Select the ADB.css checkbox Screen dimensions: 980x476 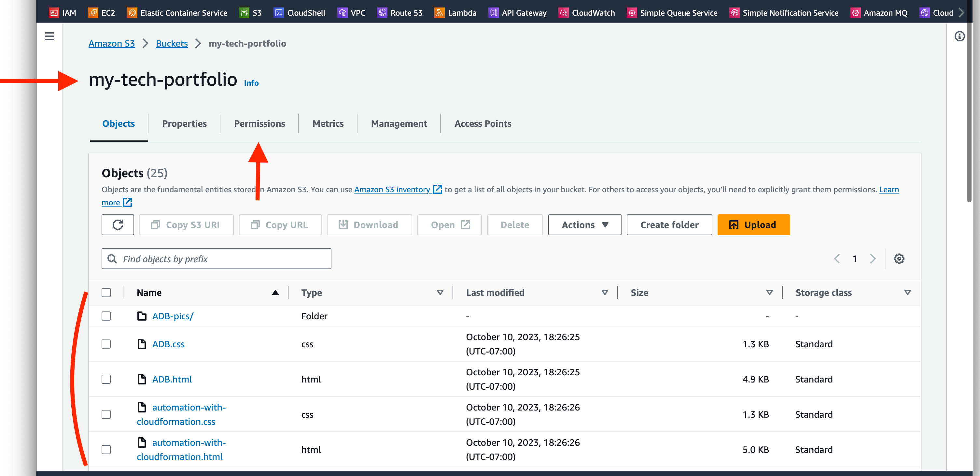coord(106,344)
